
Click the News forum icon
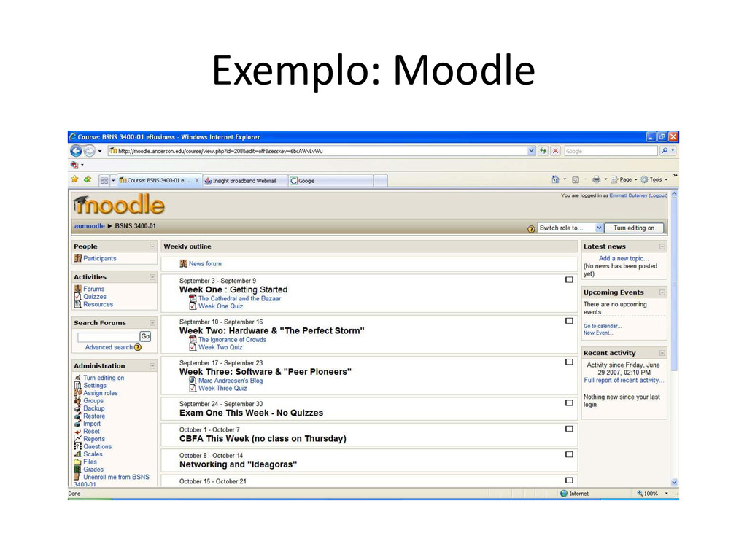[183, 263]
